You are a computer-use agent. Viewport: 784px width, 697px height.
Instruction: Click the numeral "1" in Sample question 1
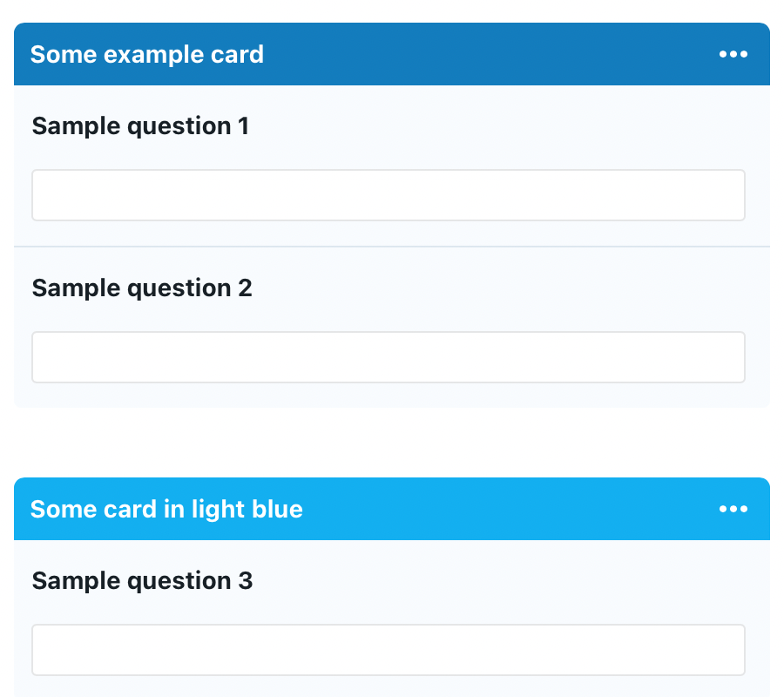point(243,126)
